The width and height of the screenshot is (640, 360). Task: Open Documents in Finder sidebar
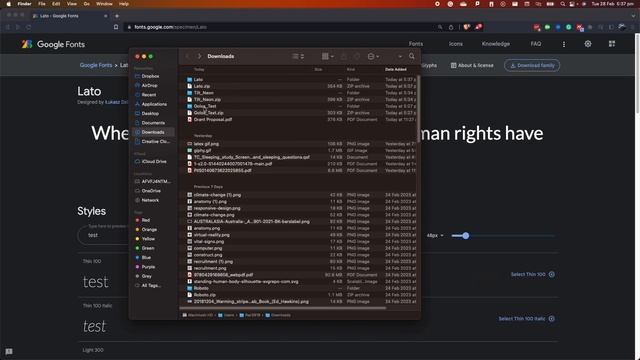(153, 123)
